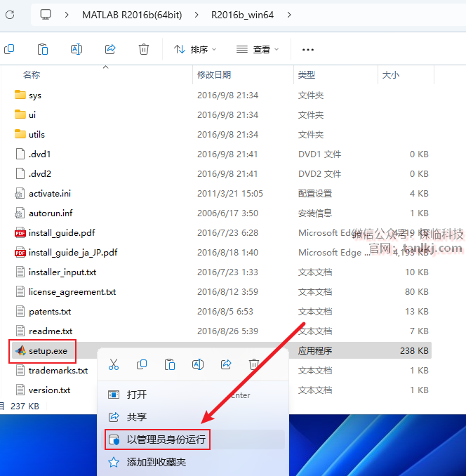Click the share icon in top toolbar
Viewport: 466px width, 476px height.
110,49
